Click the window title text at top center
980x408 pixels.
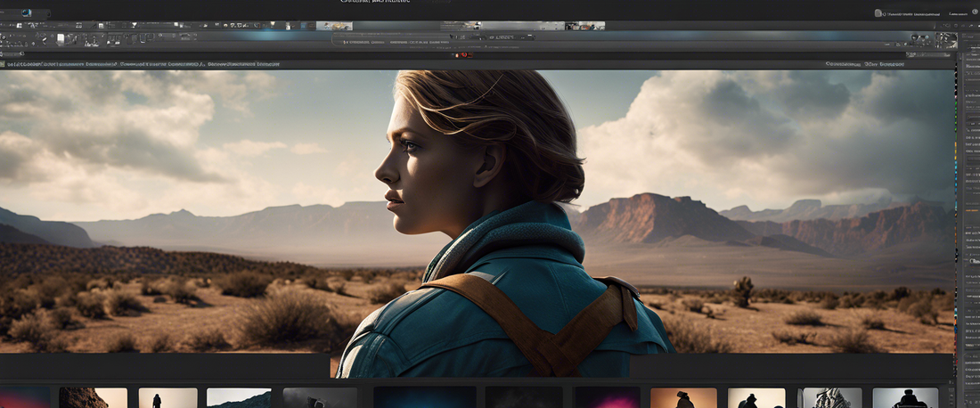tap(375, 3)
